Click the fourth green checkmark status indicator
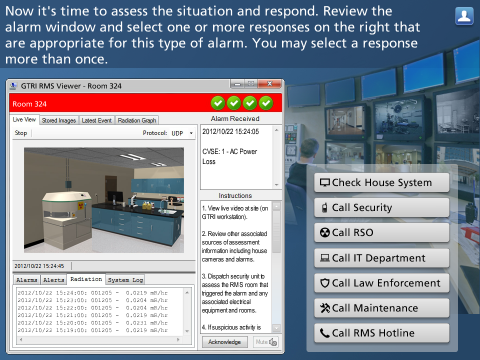 pyautogui.click(x=266, y=103)
